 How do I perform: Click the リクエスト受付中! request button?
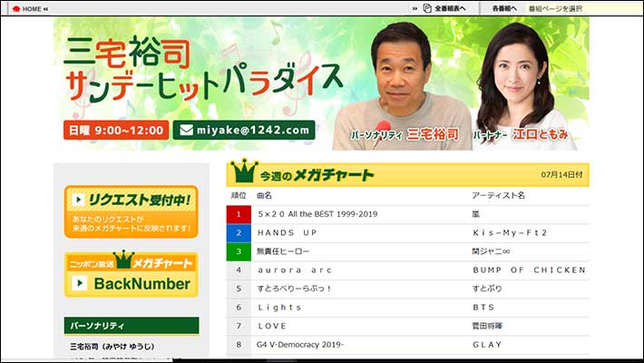point(131,211)
